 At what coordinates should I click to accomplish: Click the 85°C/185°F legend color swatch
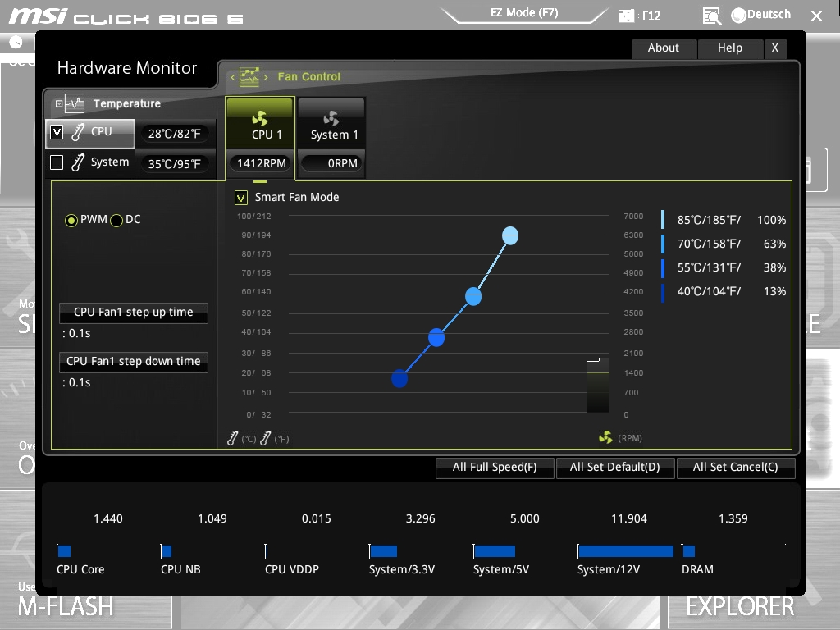(x=663, y=220)
